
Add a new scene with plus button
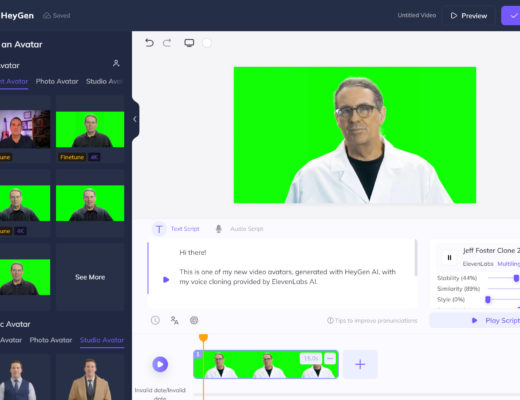point(360,364)
